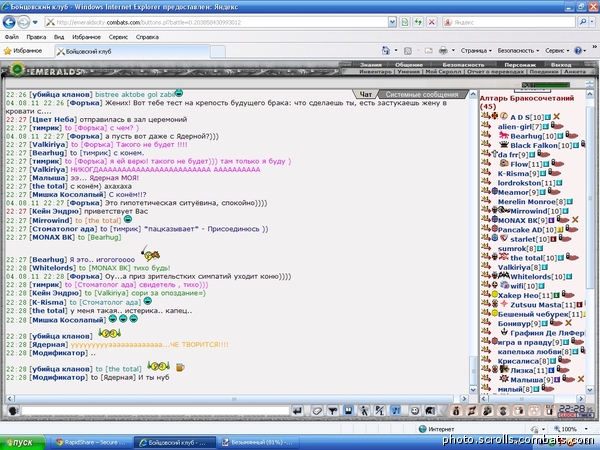Image resolution: width=600 pixels, height=450 pixels.
Task: Open the address bar history dropdown
Action: point(392,22)
